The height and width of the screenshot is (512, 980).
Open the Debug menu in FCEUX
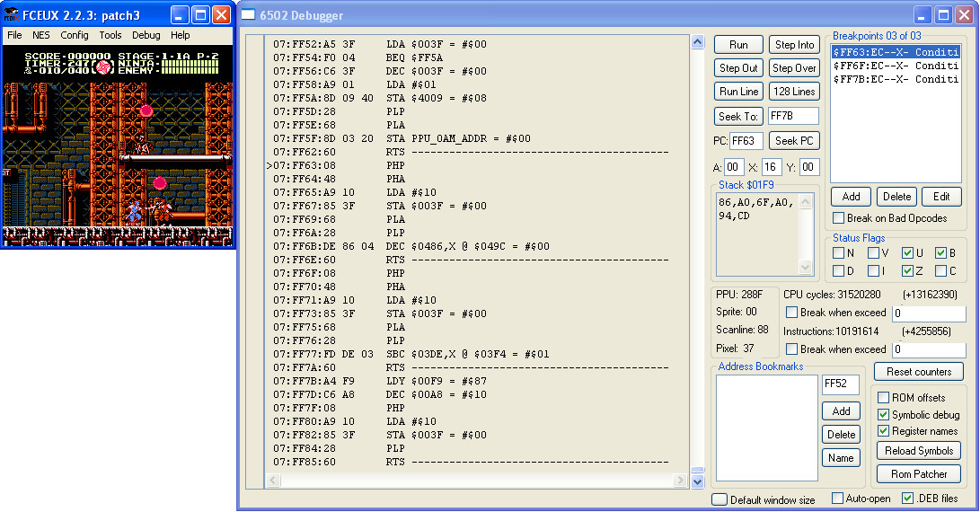(146, 35)
